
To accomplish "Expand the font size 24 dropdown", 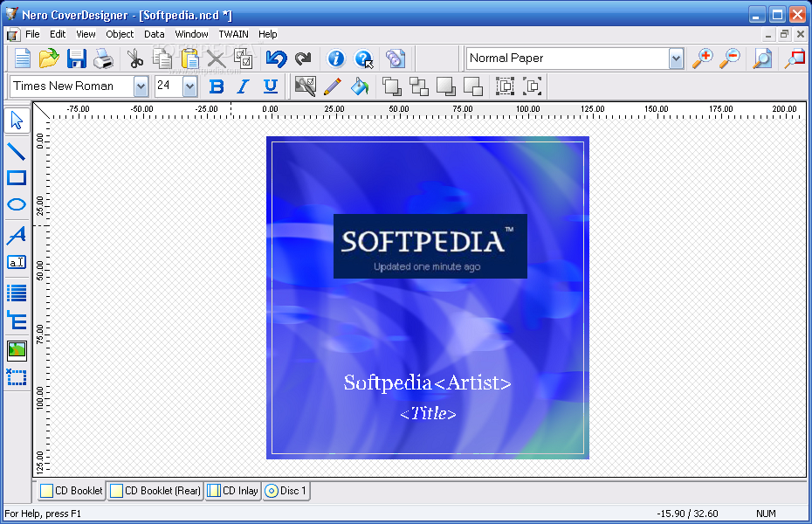I will pyautogui.click(x=190, y=86).
